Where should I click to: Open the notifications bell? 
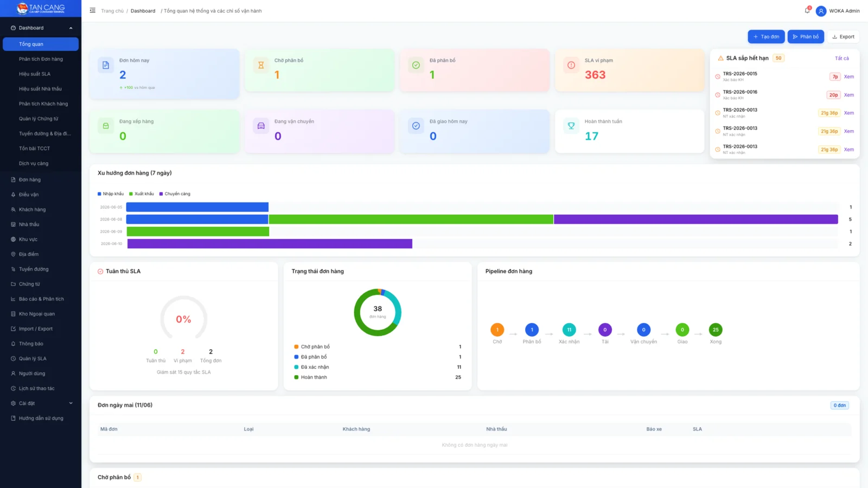[x=807, y=10]
